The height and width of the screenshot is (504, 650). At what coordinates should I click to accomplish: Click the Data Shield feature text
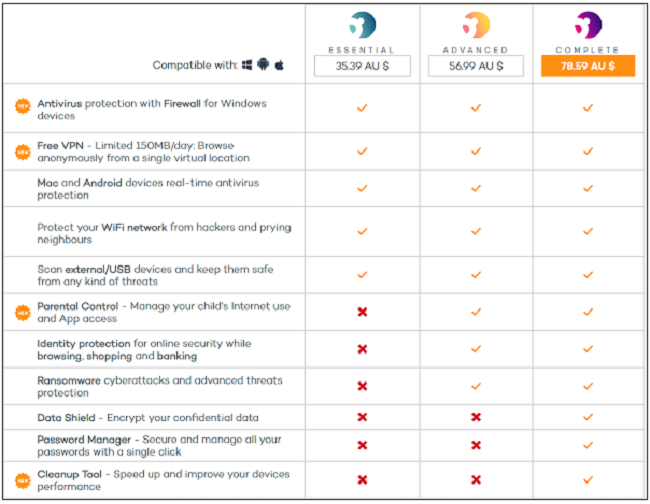(148, 418)
